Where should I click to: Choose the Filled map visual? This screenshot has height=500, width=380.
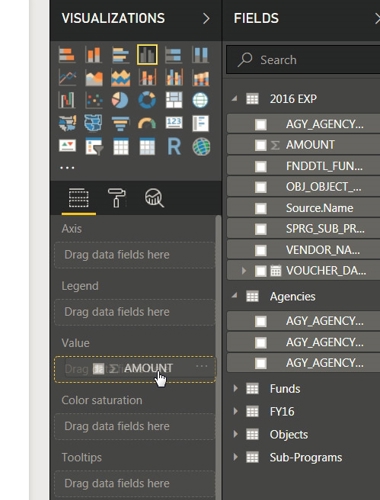pyautogui.click(x=67, y=123)
